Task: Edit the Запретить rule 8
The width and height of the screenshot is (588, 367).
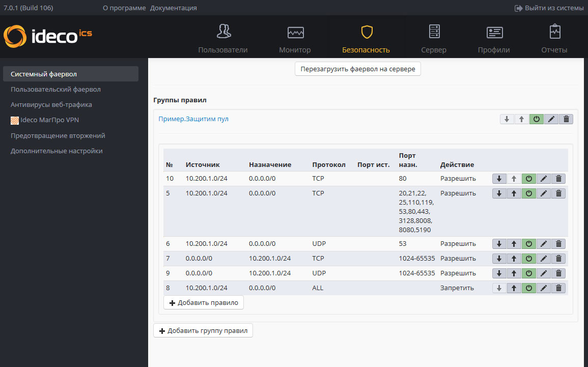Action: click(544, 288)
